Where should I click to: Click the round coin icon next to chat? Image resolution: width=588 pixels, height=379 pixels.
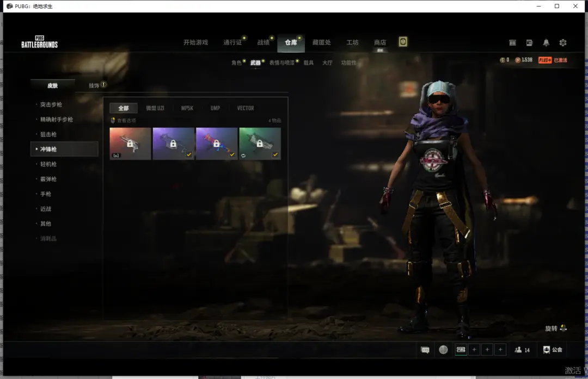[x=443, y=350]
